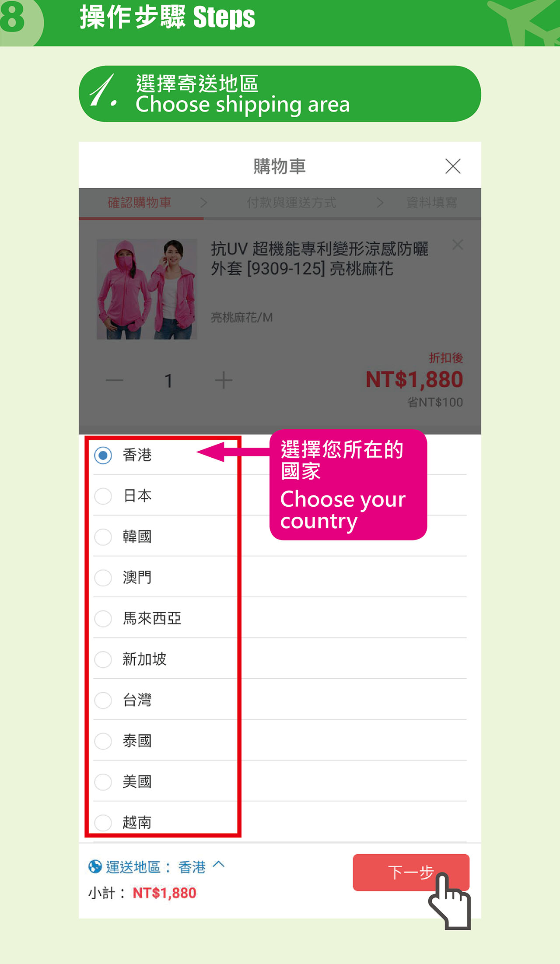
Task: Open the pink jacket product thumbnail
Action: coord(147,289)
